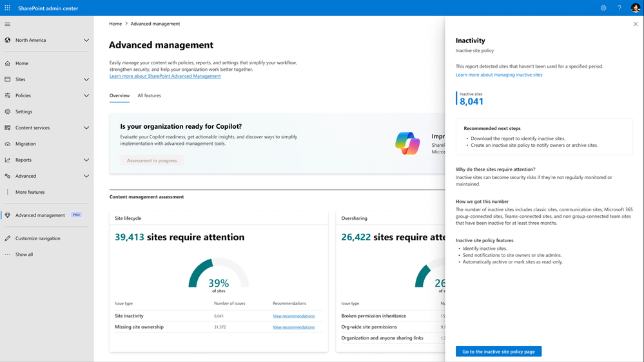Click the 8,041 inactive sites count
The width and height of the screenshot is (644, 362).
tap(471, 101)
